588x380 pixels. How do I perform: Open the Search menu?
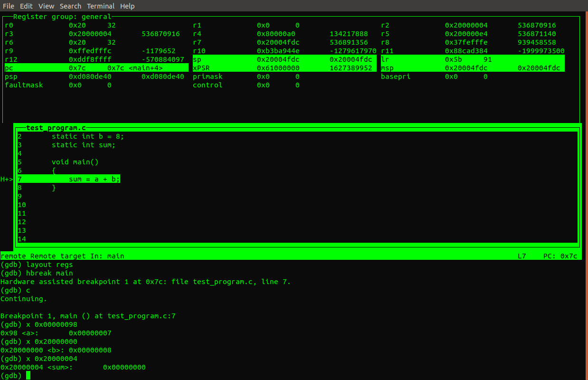click(70, 6)
